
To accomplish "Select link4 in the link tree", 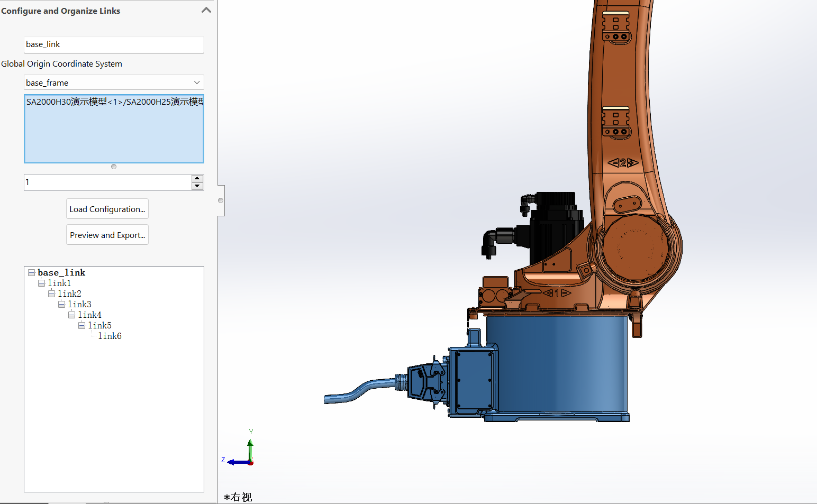I will 89,315.
